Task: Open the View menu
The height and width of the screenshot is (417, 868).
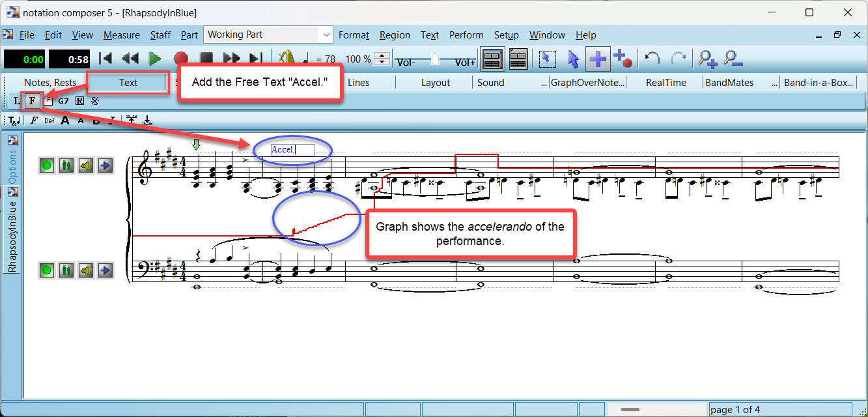Action: [83, 35]
